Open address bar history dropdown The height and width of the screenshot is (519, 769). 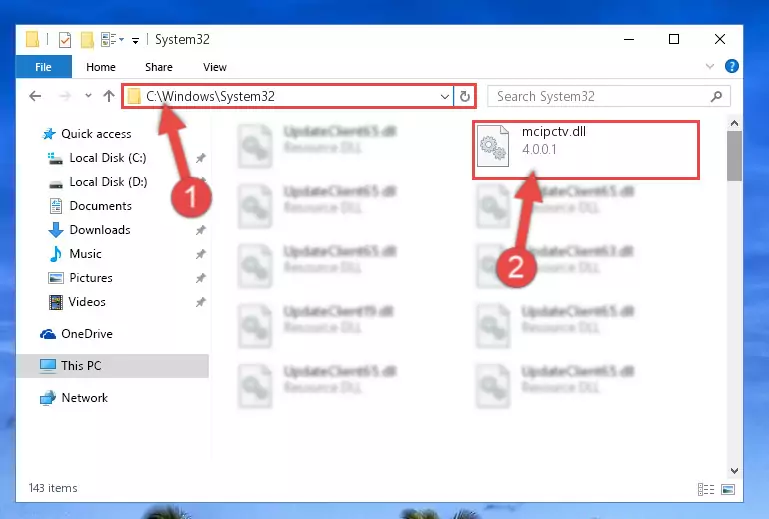(445, 97)
